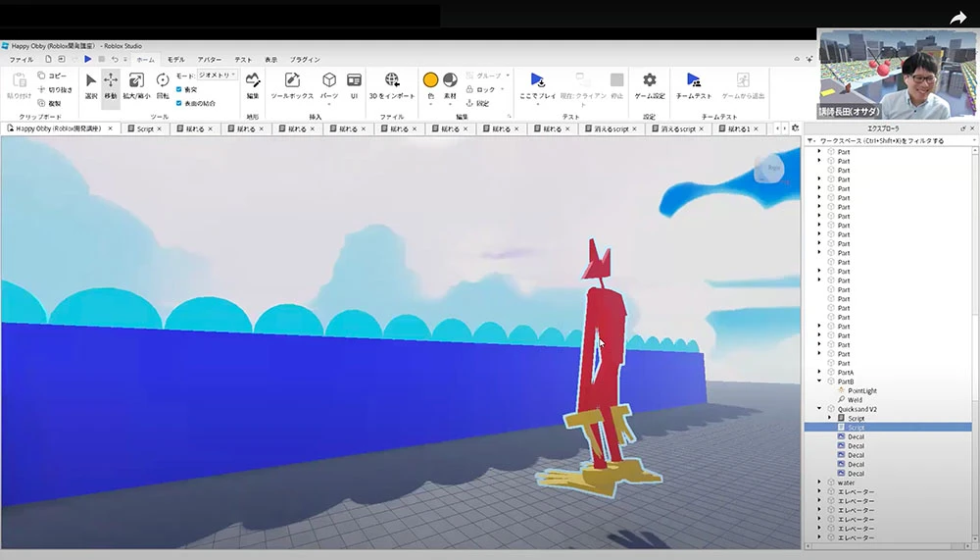Image resolution: width=980 pixels, height=560 pixels.
Task: Select highlighted Script in Quicksand V2
Action: (x=888, y=428)
